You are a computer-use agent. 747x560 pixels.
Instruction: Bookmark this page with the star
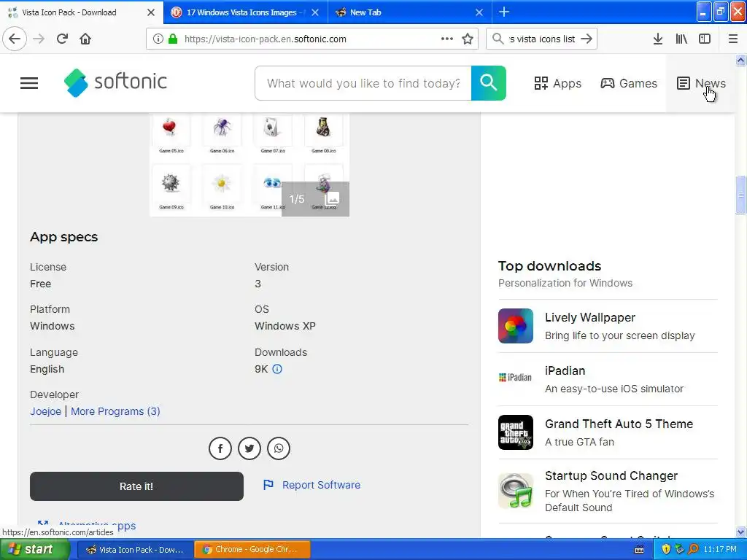(468, 39)
